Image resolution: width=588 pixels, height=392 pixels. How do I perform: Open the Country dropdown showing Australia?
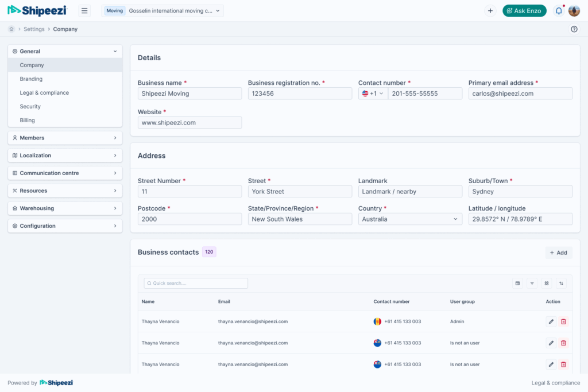(x=410, y=219)
